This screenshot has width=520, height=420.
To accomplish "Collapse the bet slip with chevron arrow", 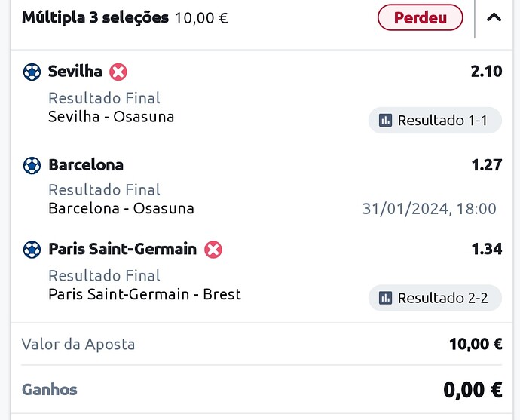I will [494, 17].
